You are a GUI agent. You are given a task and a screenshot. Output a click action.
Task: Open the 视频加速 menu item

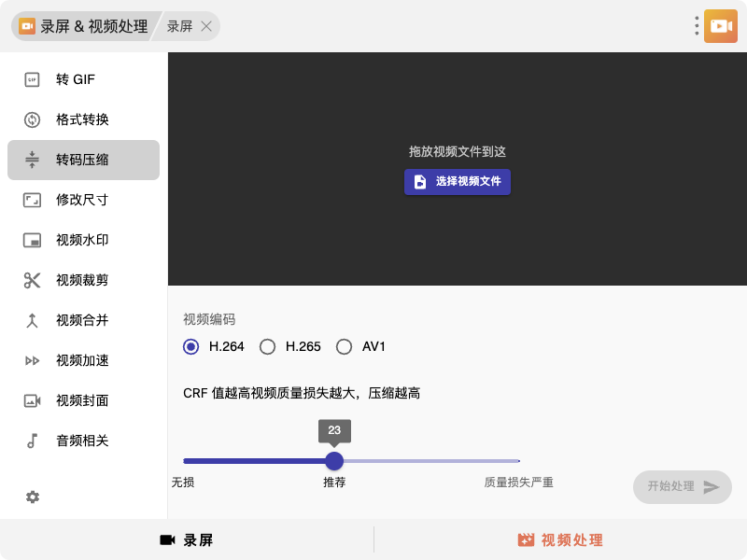83,360
